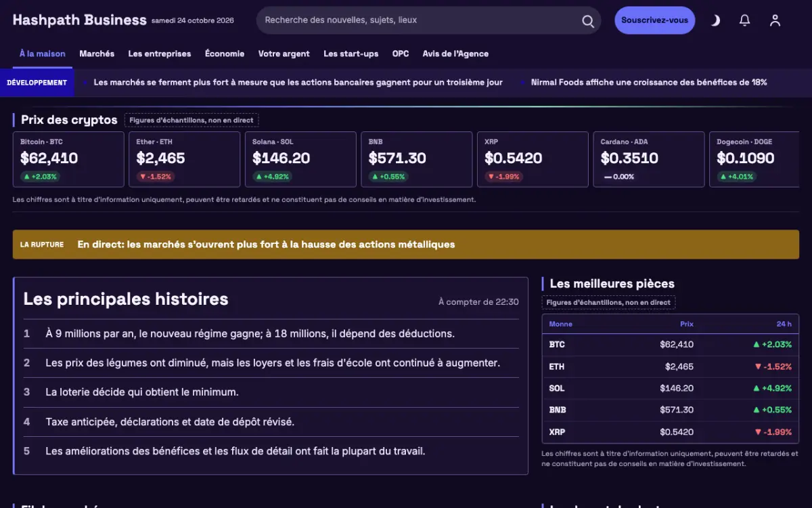The height and width of the screenshot is (508, 812).
Task: Sort by 24 h column header
Action: [784, 324]
